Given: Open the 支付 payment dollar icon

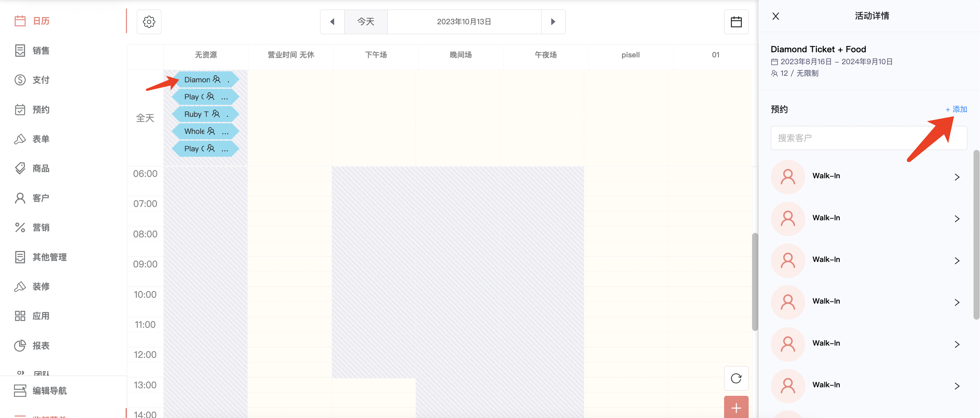Looking at the screenshot, I should (20, 80).
